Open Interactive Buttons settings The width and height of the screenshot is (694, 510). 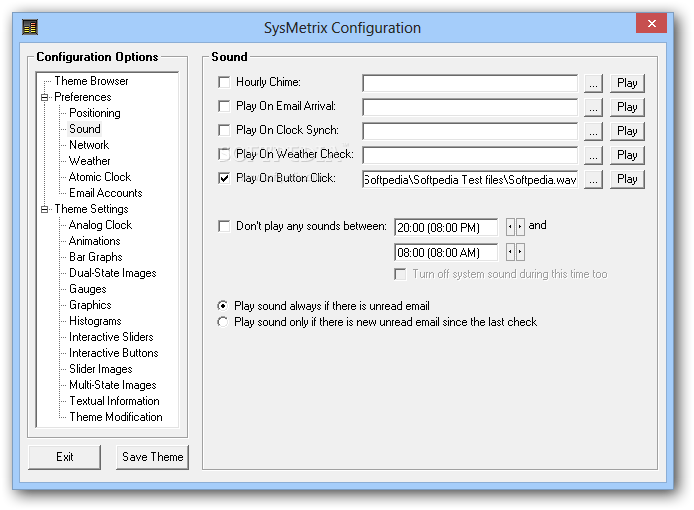[113, 353]
